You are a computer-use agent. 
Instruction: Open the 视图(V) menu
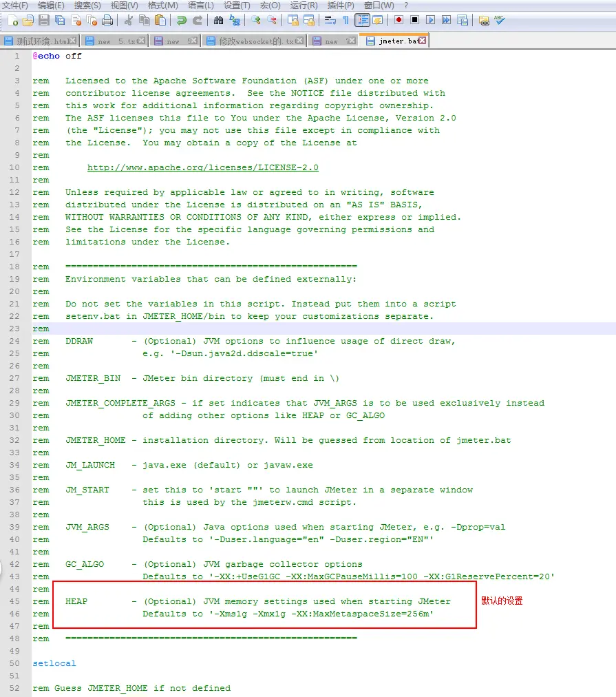(x=124, y=6)
